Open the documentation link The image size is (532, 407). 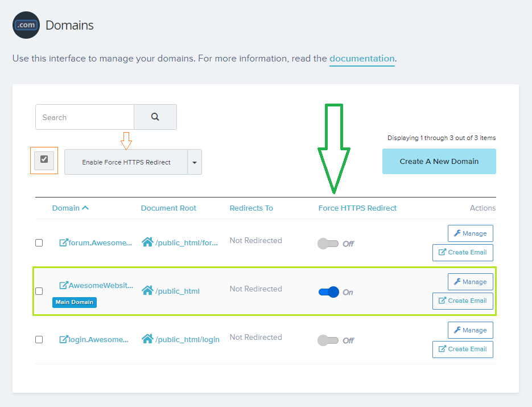click(x=362, y=58)
